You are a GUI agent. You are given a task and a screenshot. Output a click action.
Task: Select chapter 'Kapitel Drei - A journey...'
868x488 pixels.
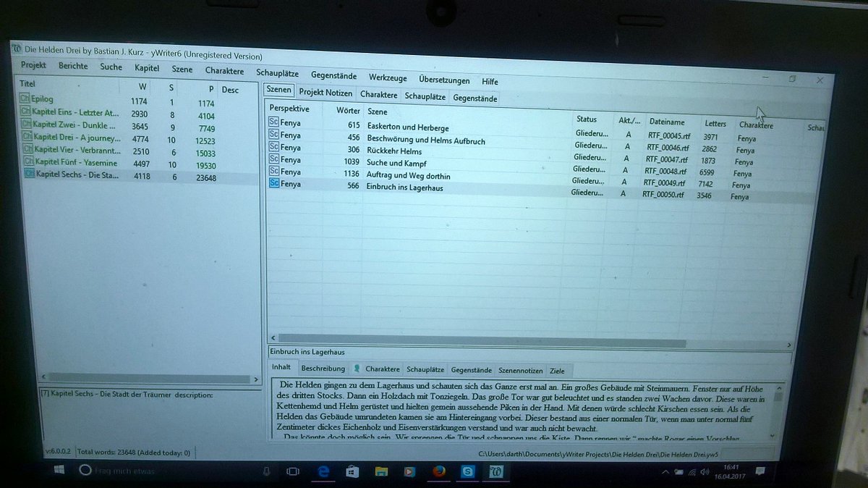pos(77,138)
